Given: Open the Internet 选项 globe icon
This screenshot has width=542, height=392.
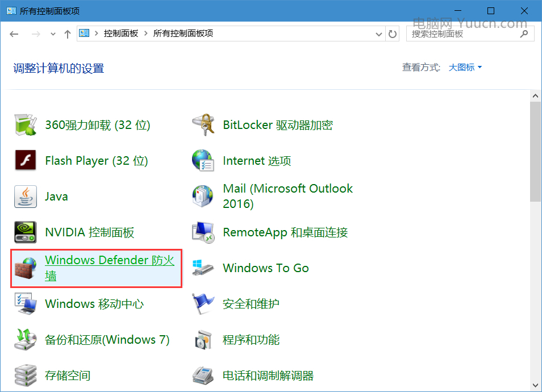Looking at the screenshot, I should click(203, 160).
